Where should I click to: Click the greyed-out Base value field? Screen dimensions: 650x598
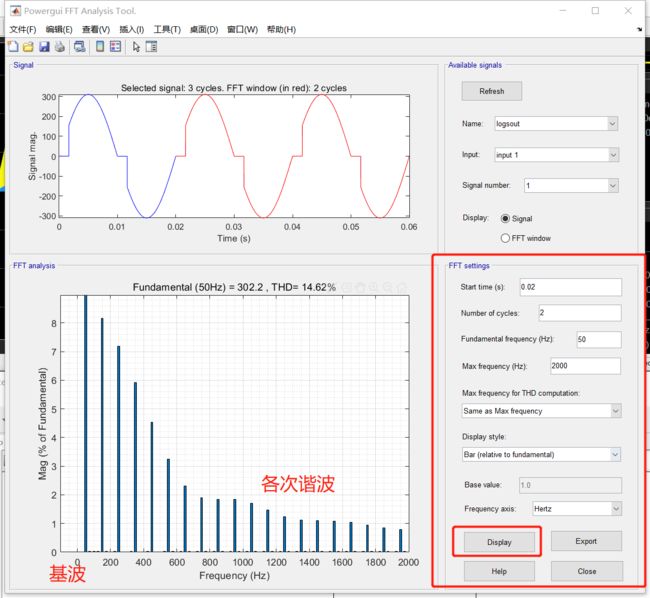[570, 485]
